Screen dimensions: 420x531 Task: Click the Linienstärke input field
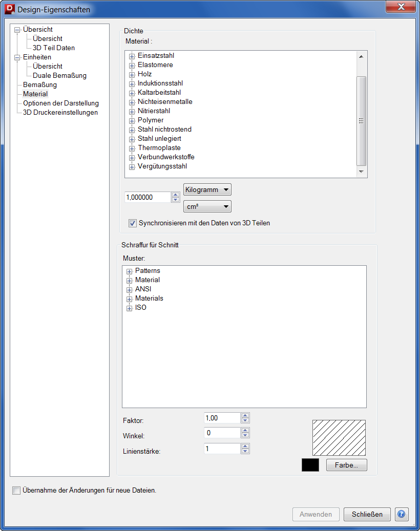coord(222,449)
